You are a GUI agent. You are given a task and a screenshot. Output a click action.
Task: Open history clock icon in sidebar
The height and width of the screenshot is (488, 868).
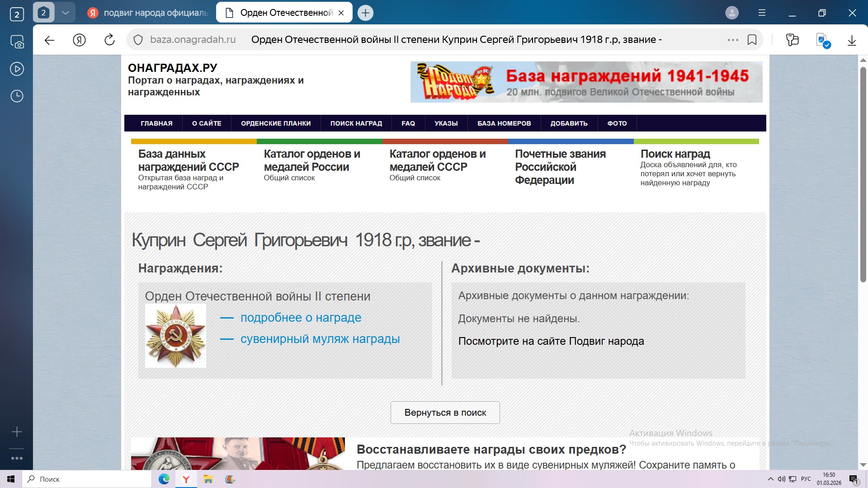17,96
